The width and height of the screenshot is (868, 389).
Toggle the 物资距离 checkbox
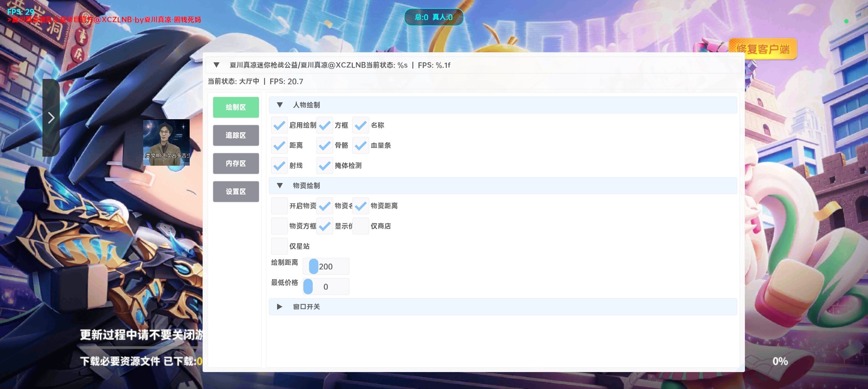361,206
